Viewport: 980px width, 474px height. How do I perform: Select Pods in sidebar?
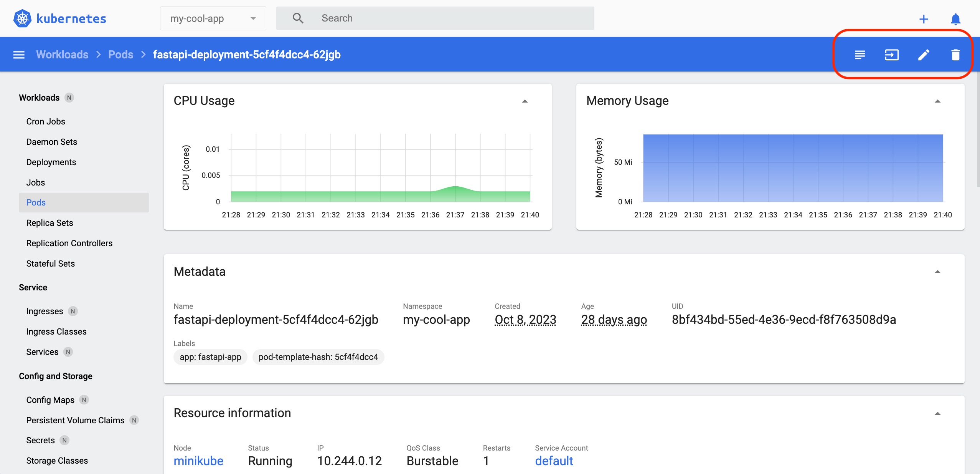click(x=84, y=202)
